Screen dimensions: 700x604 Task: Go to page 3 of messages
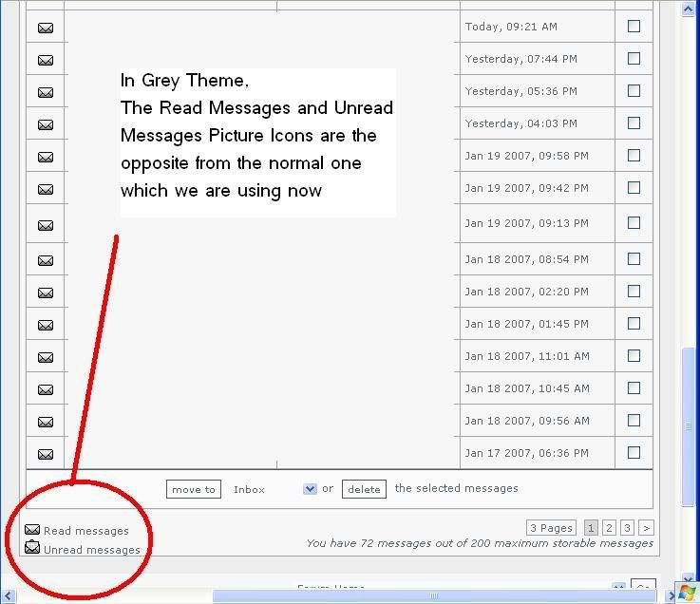pyautogui.click(x=627, y=528)
